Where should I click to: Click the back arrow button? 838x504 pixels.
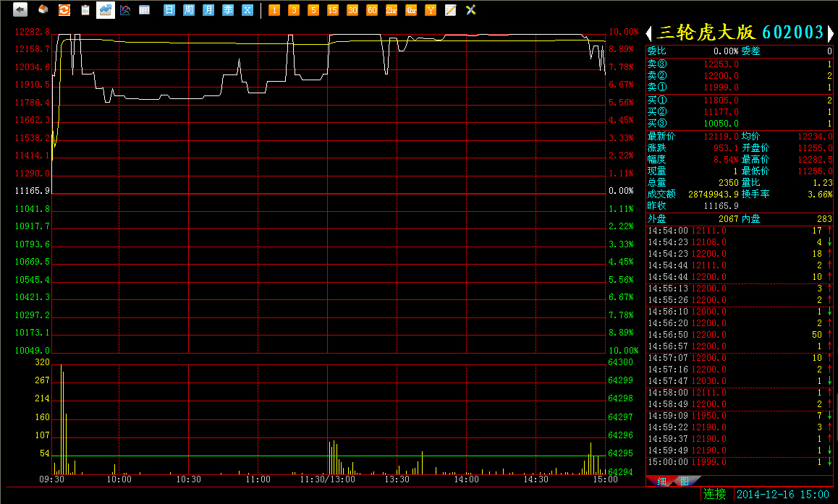pos(20,9)
